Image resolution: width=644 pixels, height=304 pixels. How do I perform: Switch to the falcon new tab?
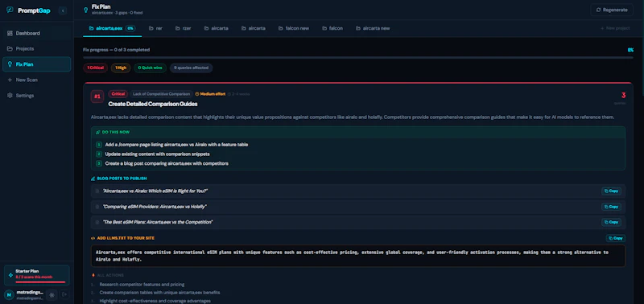[x=294, y=28]
